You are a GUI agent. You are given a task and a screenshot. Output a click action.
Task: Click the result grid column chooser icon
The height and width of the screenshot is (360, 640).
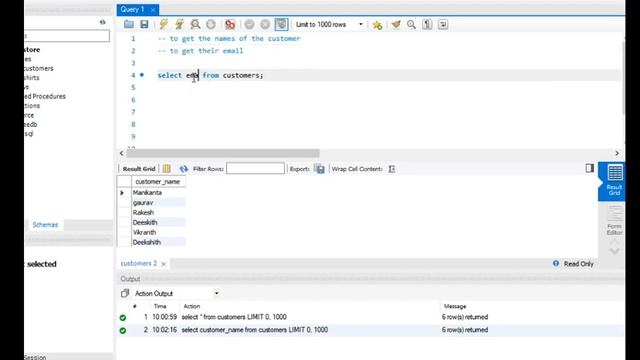tap(167, 169)
